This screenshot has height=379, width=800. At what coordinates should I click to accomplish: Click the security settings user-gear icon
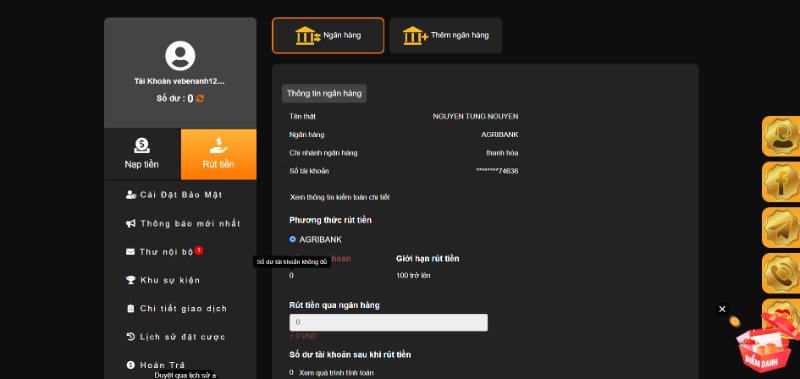(131, 195)
